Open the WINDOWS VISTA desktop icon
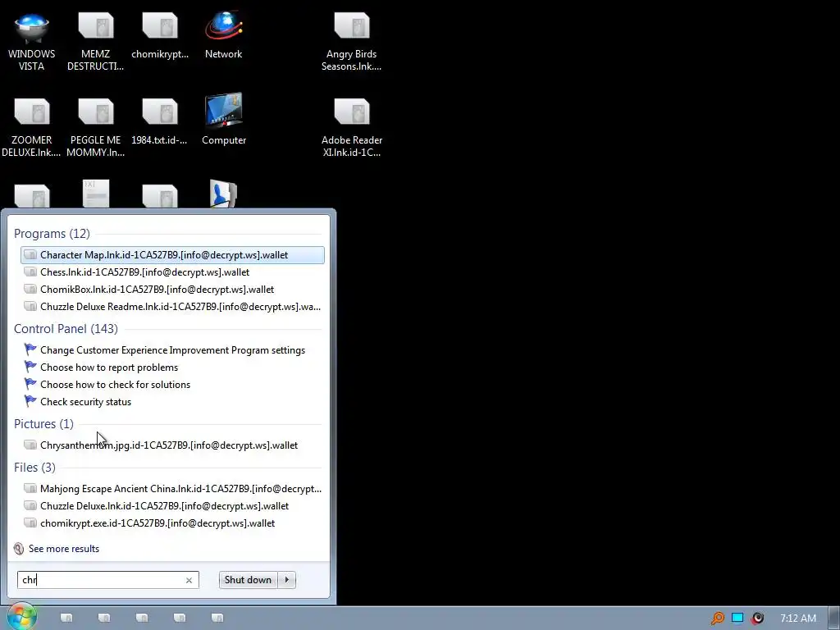The width and height of the screenshot is (840, 630). click(x=32, y=42)
